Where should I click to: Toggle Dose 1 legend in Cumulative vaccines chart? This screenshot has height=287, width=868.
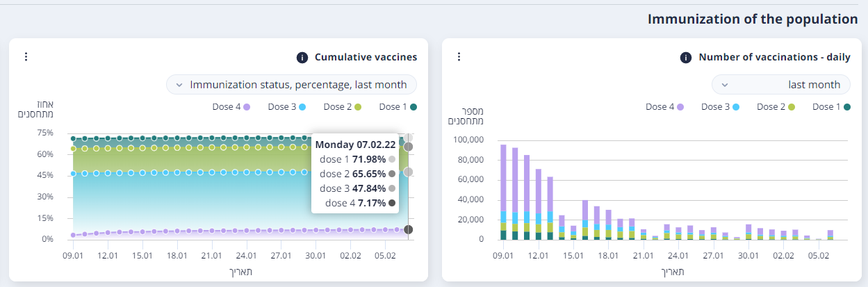coord(398,107)
